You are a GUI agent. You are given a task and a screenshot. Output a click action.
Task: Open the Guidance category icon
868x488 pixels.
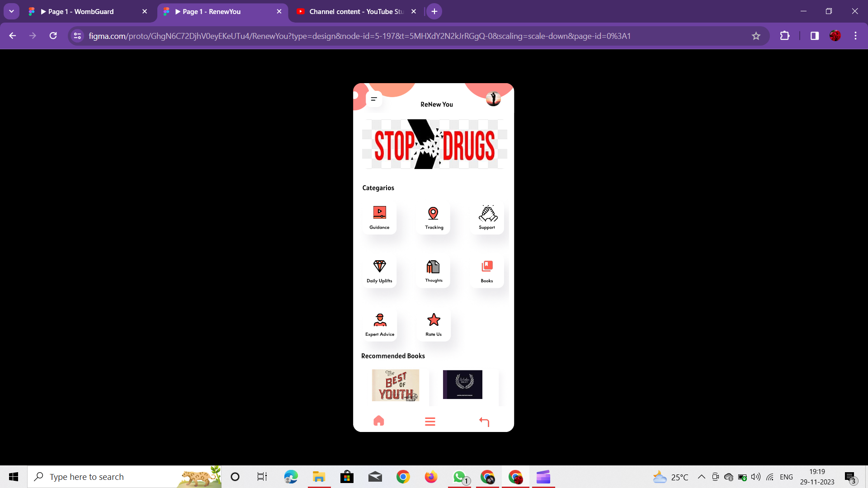click(379, 213)
